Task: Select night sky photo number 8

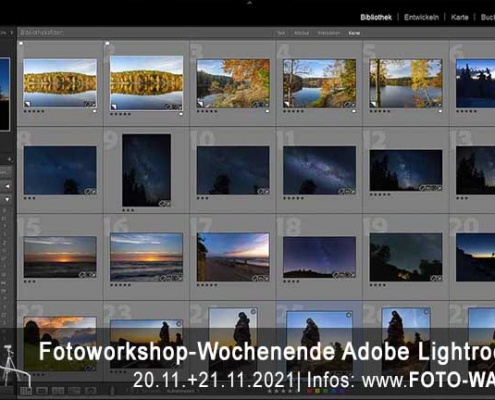Action: pyautogui.click(x=60, y=170)
